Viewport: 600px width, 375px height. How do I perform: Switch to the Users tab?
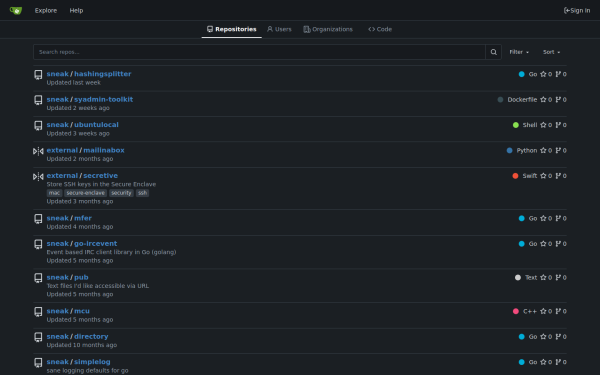pyautogui.click(x=279, y=29)
